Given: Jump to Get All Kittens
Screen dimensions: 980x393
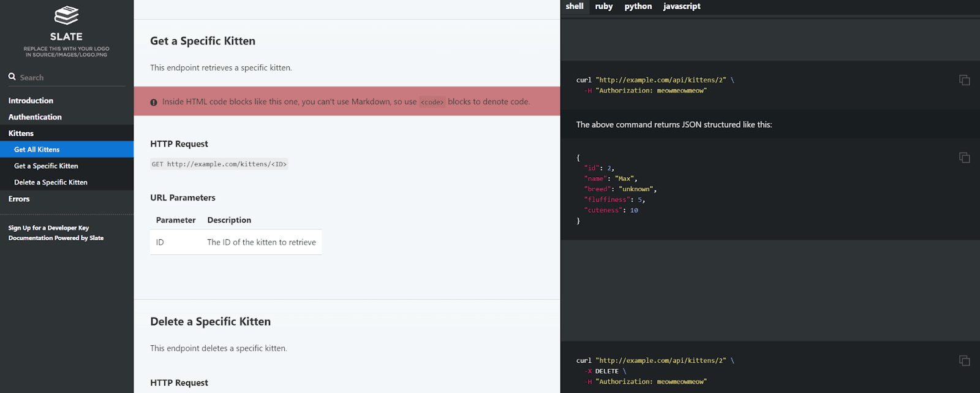Looking at the screenshot, I should [37, 150].
